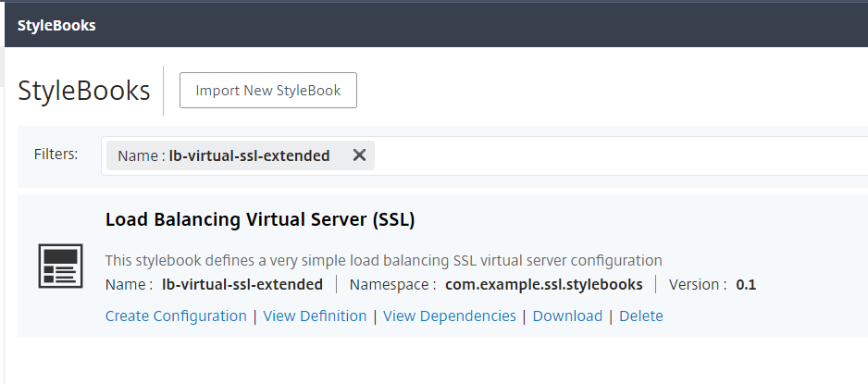Open Load Balancing Virtual Server (SSL) title

(x=260, y=219)
